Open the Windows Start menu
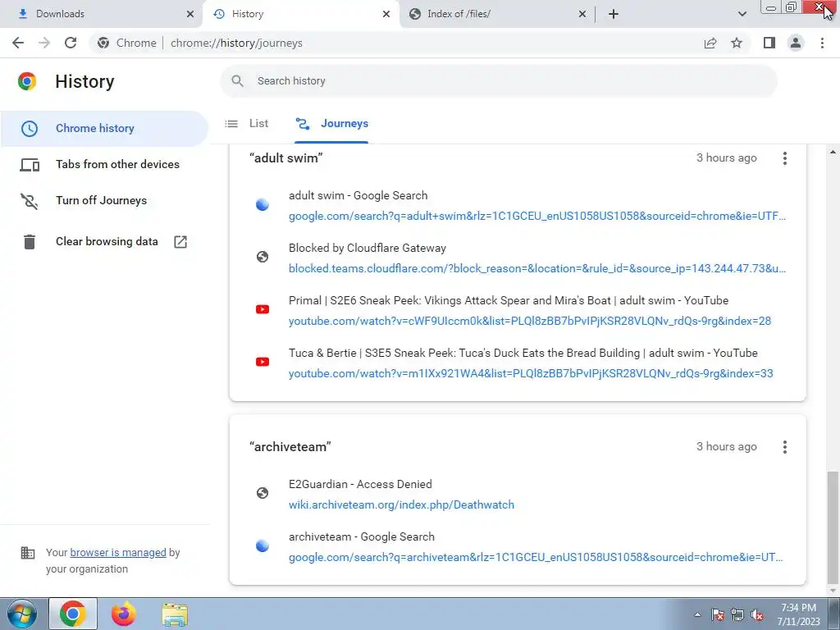 point(22,614)
